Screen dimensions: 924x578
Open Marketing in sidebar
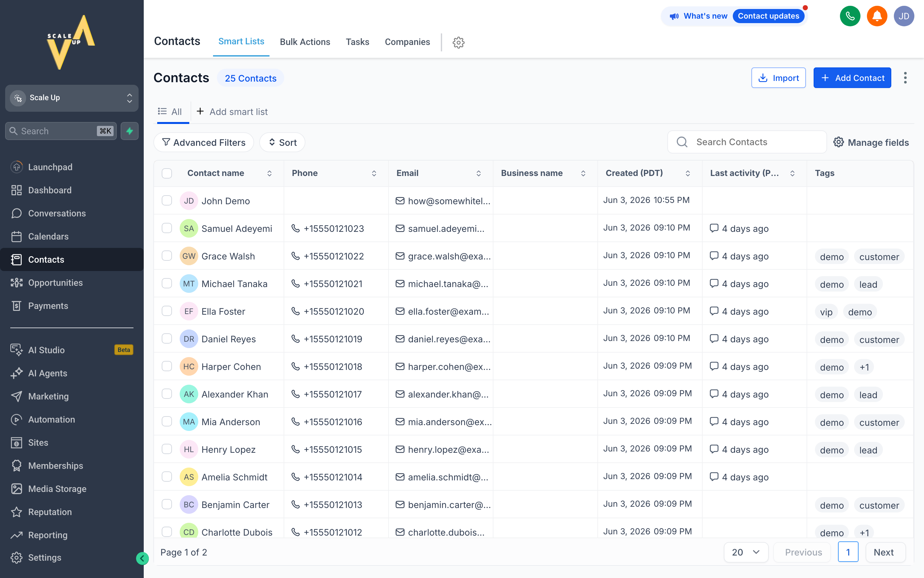tap(72, 396)
